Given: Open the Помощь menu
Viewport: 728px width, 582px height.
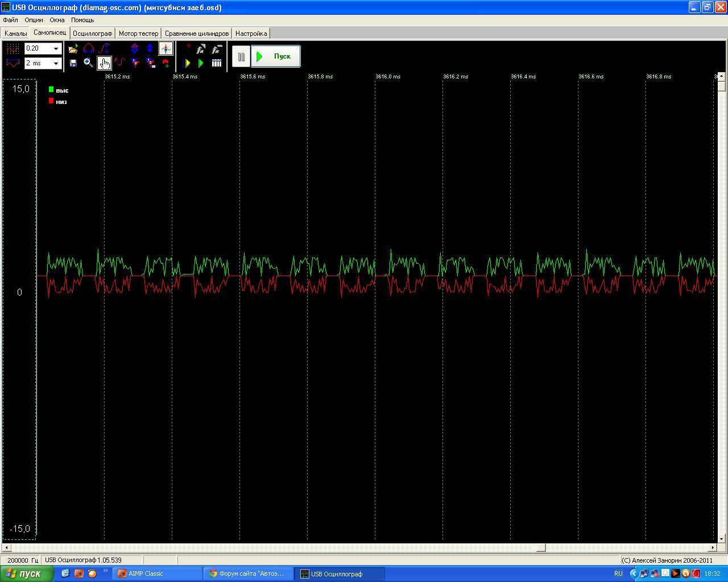Looking at the screenshot, I should pos(82,20).
